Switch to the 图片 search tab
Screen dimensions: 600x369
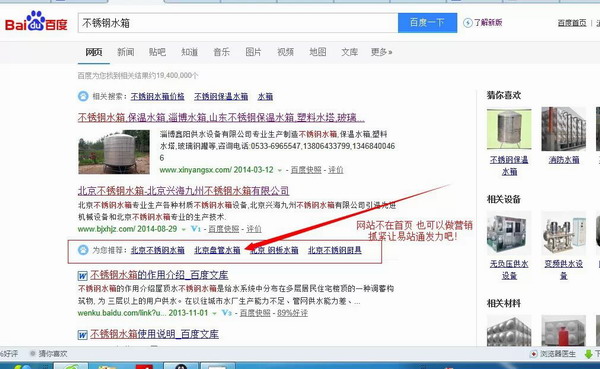[x=253, y=52]
